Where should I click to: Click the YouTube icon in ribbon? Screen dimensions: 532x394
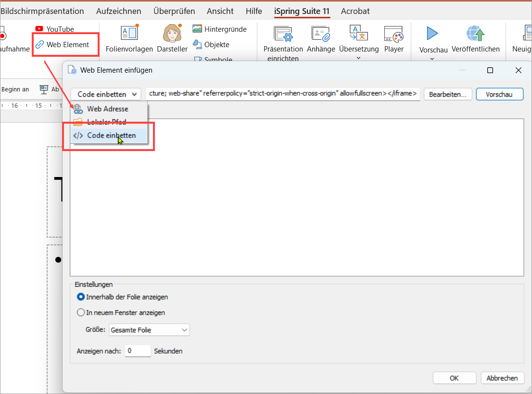tap(39, 29)
